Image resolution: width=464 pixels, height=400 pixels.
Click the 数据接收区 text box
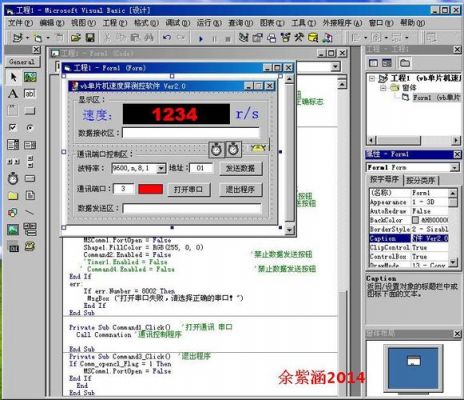click(x=191, y=133)
